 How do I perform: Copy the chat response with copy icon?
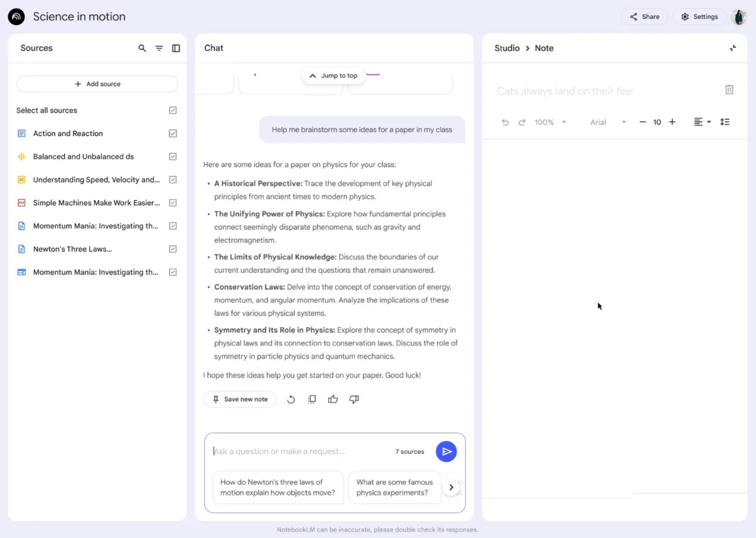coord(312,399)
